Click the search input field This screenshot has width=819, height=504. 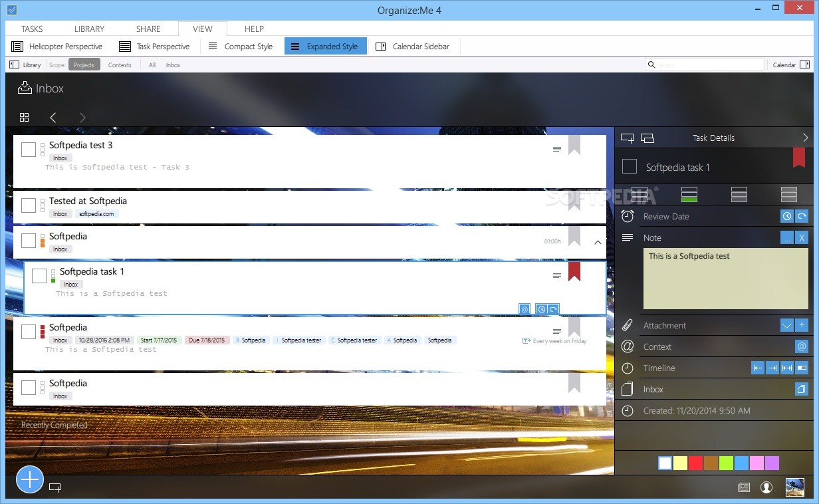[x=705, y=64]
